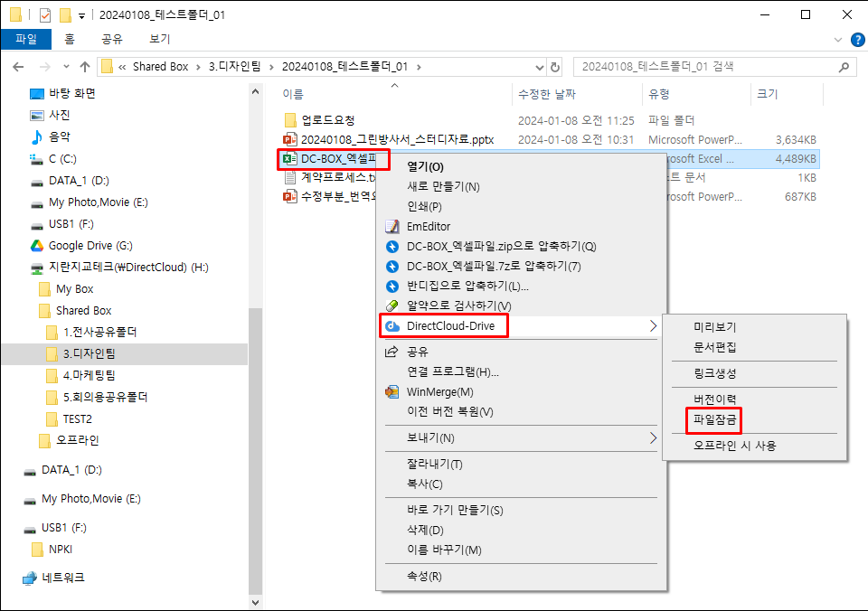Choose 링크생성 from the submenu
The width and height of the screenshot is (868, 611).
[715, 373]
